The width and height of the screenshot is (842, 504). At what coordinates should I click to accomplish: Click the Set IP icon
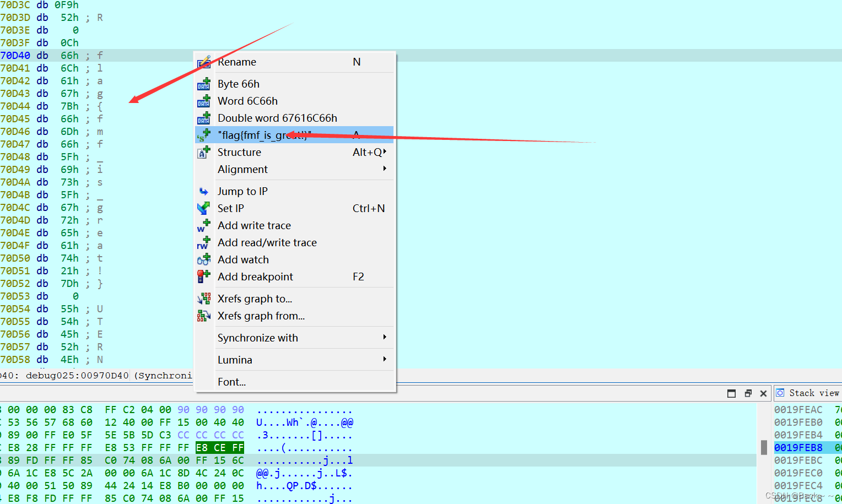point(204,208)
